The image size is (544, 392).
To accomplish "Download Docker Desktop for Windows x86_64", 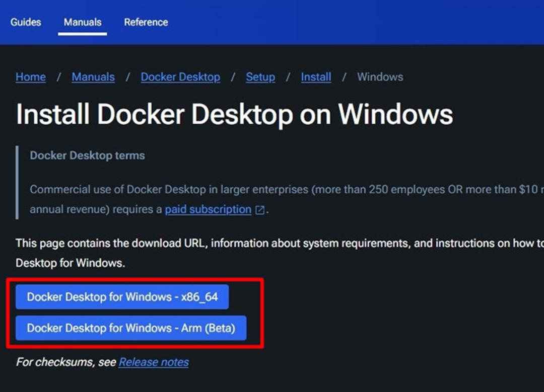I will (x=122, y=297).
